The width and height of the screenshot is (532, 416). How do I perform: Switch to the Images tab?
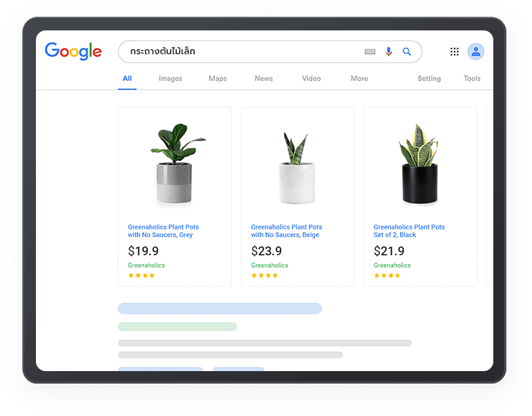tap(170, 79)
